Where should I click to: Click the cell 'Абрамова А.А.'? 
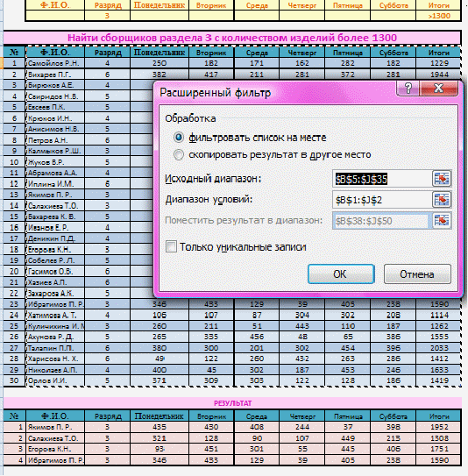coord(55,173)
